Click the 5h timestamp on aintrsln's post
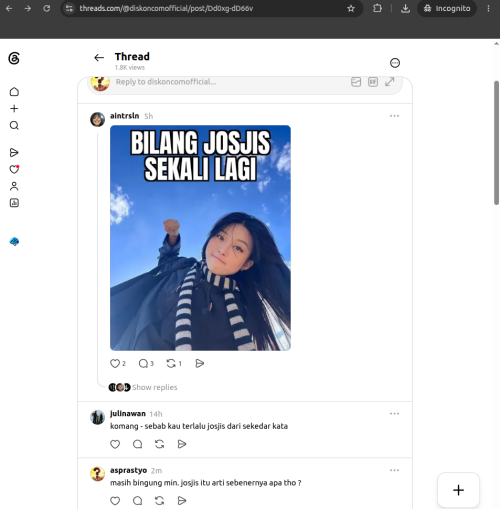 click(149, 116)
